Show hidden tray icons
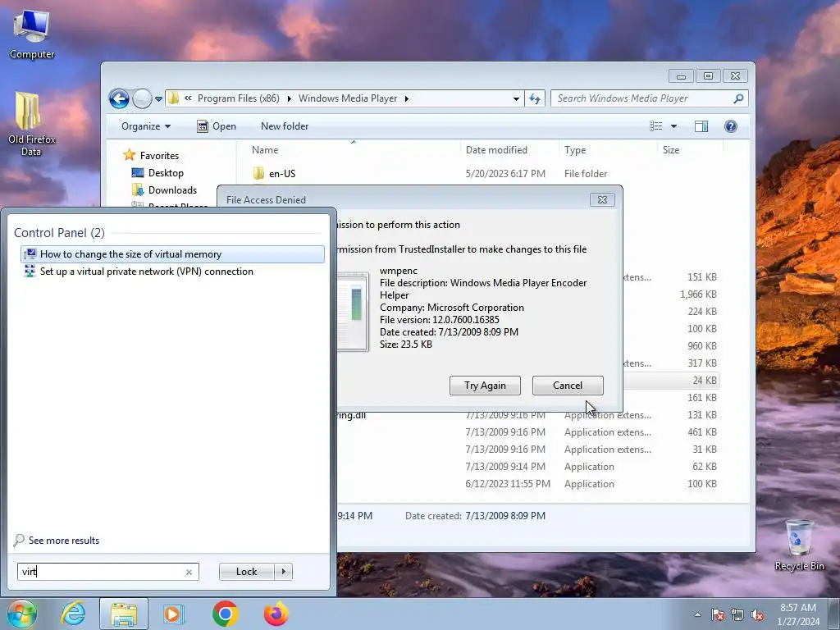The height and width of the screenshot is (630, 840). point(697,615)
